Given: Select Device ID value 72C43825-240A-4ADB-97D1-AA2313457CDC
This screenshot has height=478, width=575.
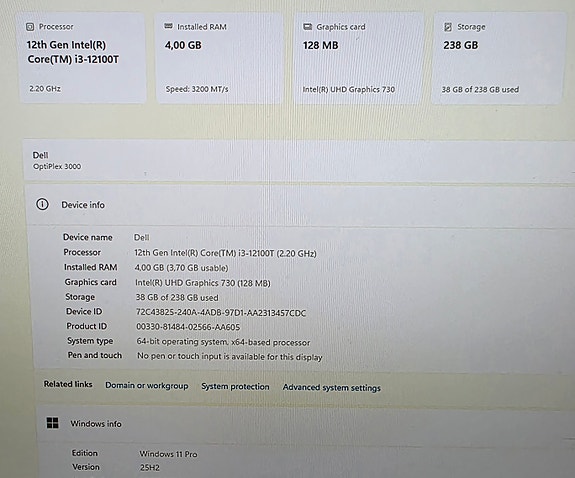Looking at the screenshot, I should [x=221, y=313].
